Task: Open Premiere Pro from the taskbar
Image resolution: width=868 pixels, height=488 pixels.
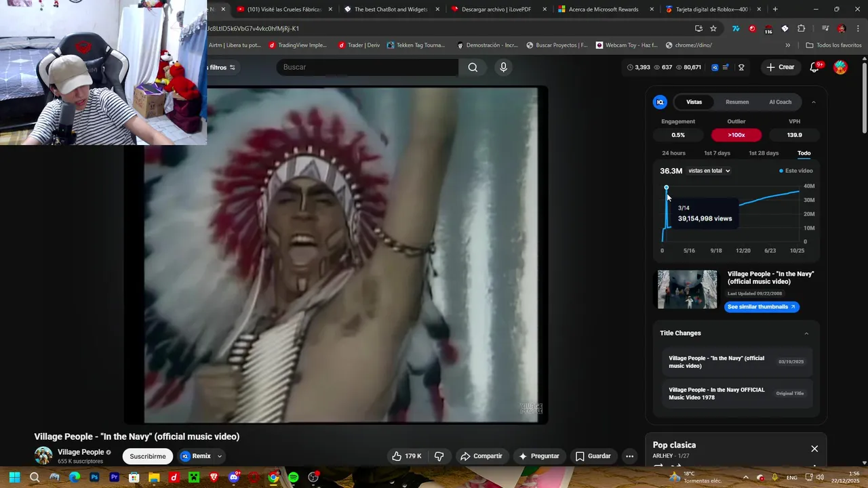Action: tap(114, 477)
